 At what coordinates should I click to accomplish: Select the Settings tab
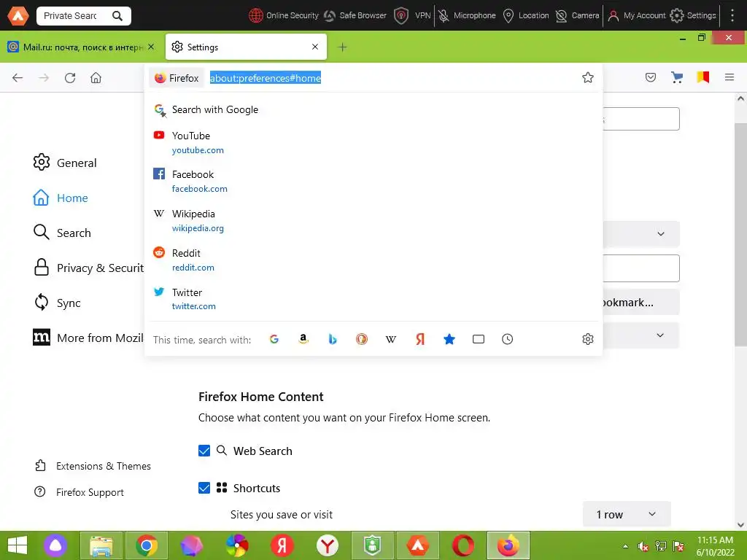(246, 47)
